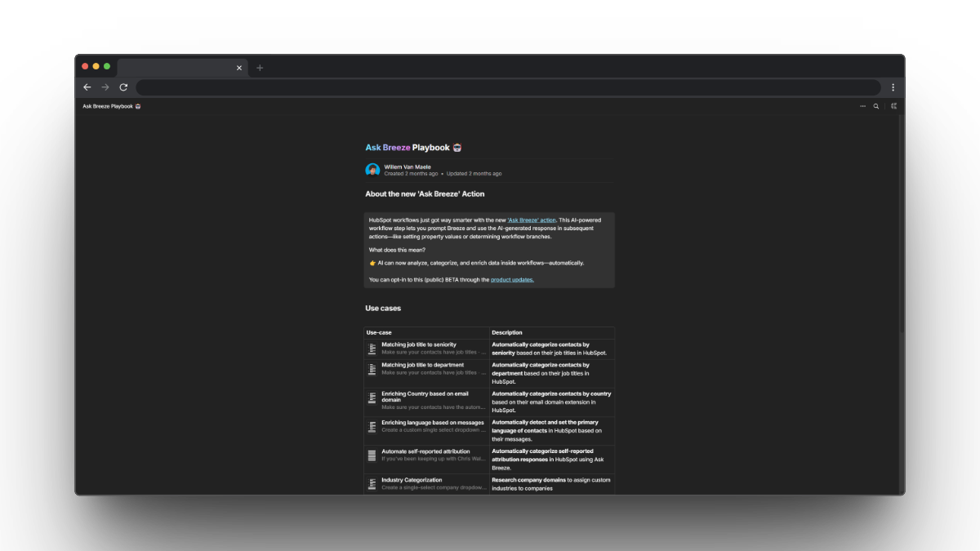Click the page's vertical scrollbar

902,224
